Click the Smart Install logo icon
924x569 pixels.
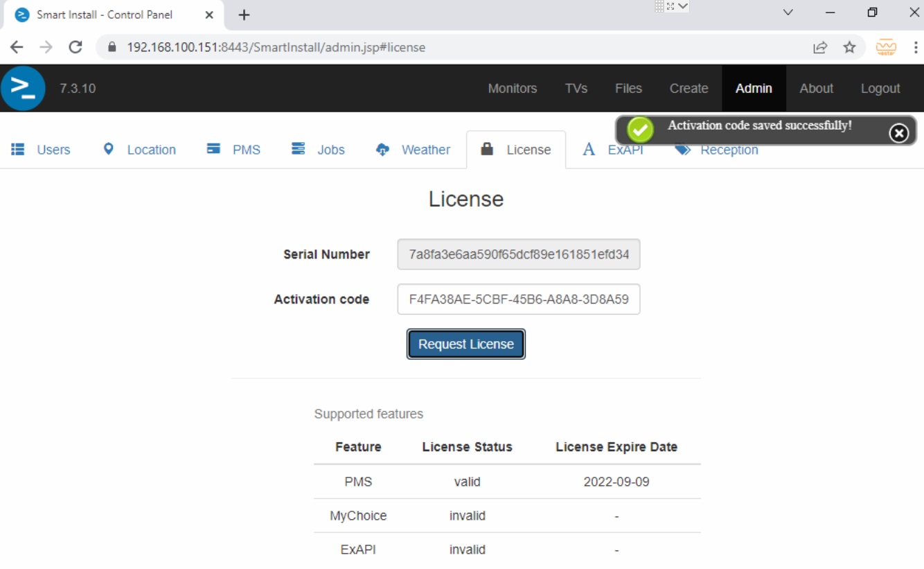(23, 88)
